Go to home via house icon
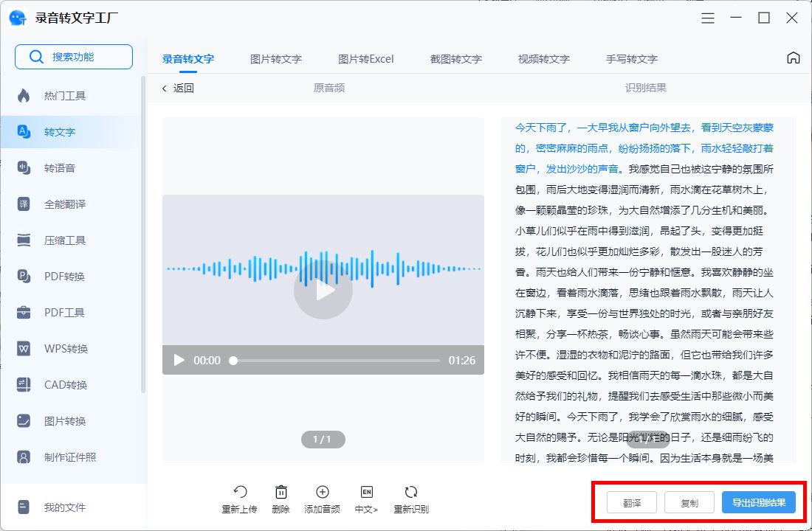Screen dimensions: 812x531 (794, 58)
